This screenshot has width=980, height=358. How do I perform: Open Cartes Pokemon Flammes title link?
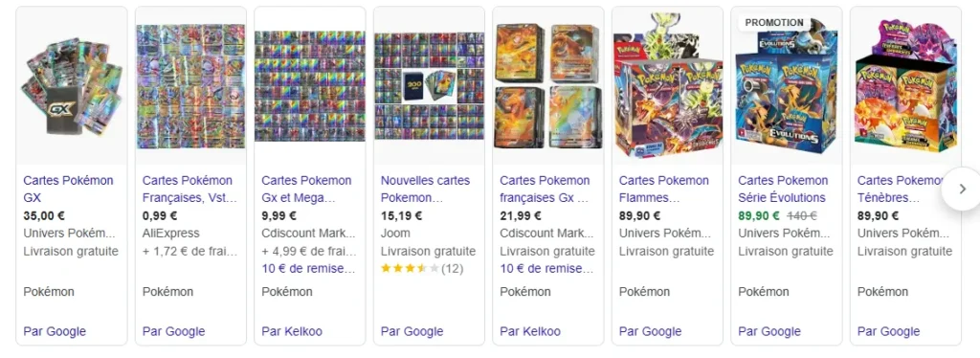664,189
